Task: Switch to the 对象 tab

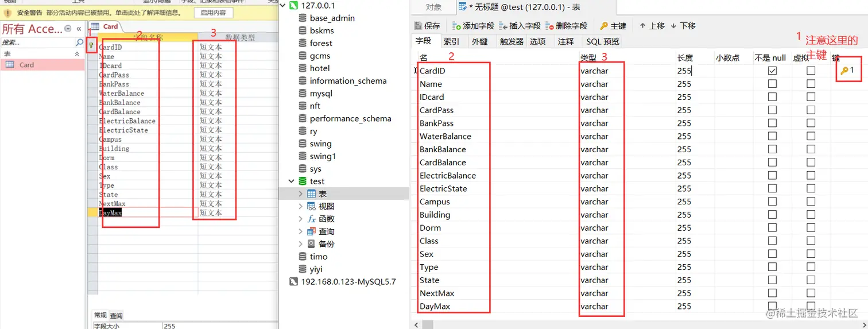Action: click(433, 7)
